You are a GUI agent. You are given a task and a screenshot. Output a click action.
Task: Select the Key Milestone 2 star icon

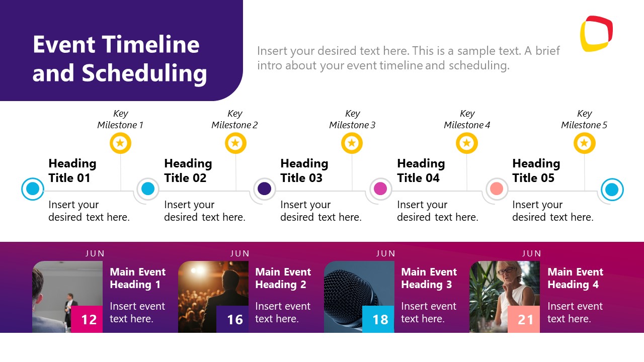click(235, 143)
